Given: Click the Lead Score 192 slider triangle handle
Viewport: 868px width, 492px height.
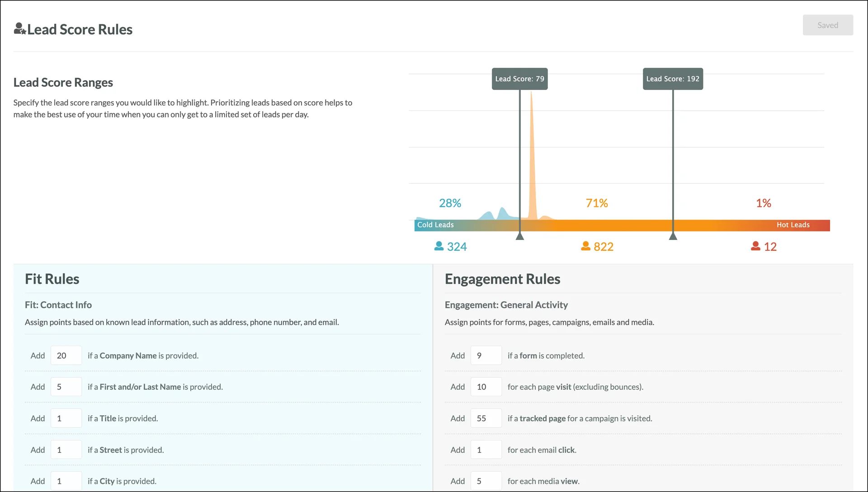Looking at the screenshot, I should click(673, 236).
